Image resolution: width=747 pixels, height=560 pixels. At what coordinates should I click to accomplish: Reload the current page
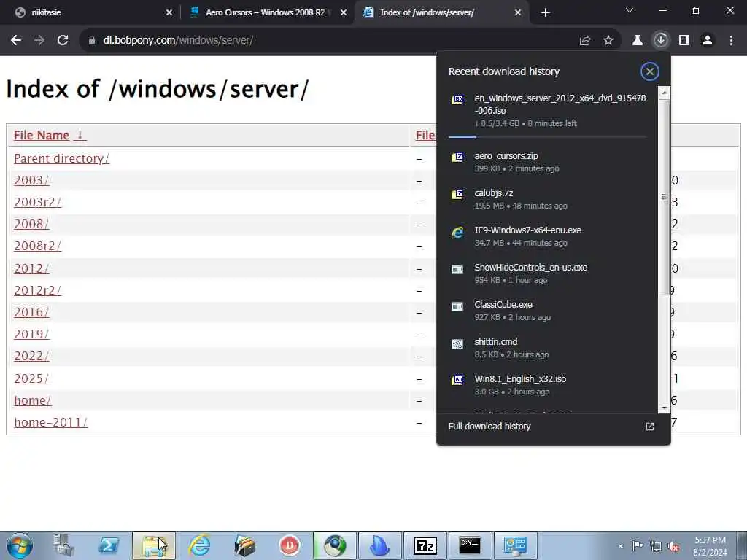tap(63, 41)
